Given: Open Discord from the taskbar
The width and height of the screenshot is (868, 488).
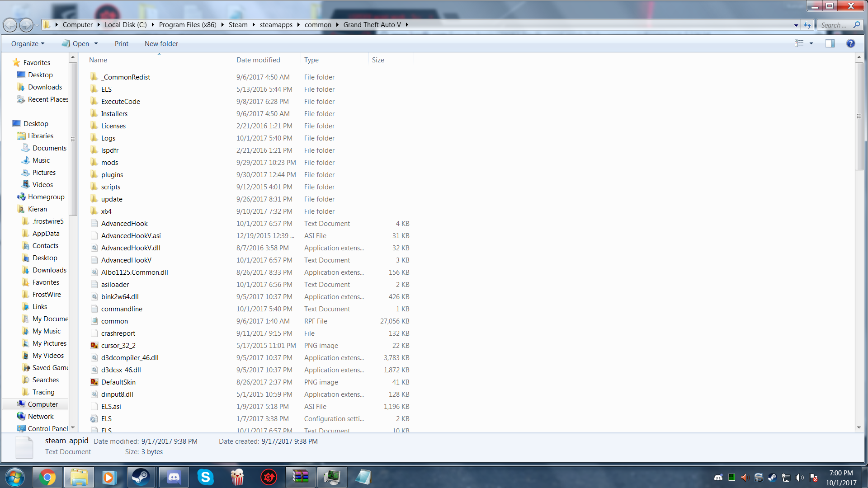Looking at the screenshot, I should tap(174, 477).
